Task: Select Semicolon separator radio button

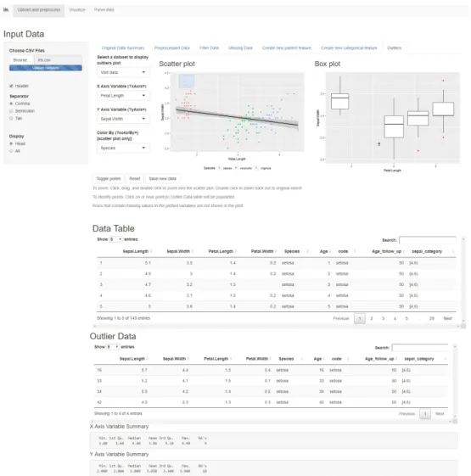Action: click(11, 111)
